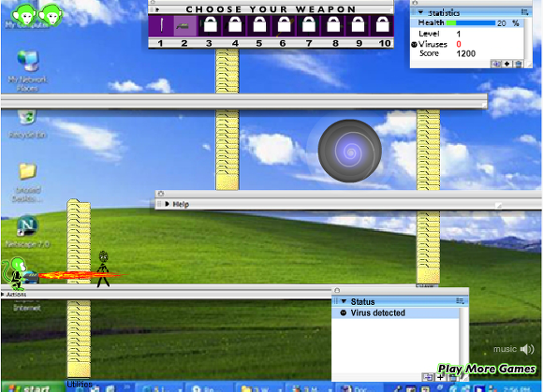Click locked weapon slot 3
Viewport: 543px width, 392px height.
coord(210,25)
